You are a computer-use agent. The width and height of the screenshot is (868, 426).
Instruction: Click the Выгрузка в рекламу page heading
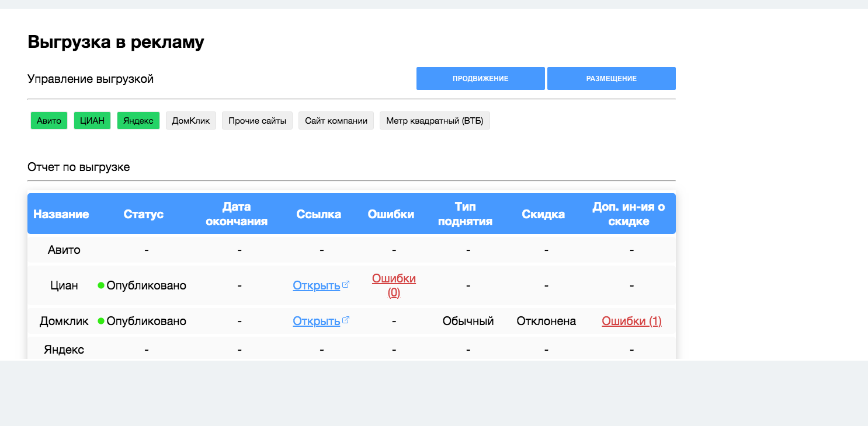(116, 42)
